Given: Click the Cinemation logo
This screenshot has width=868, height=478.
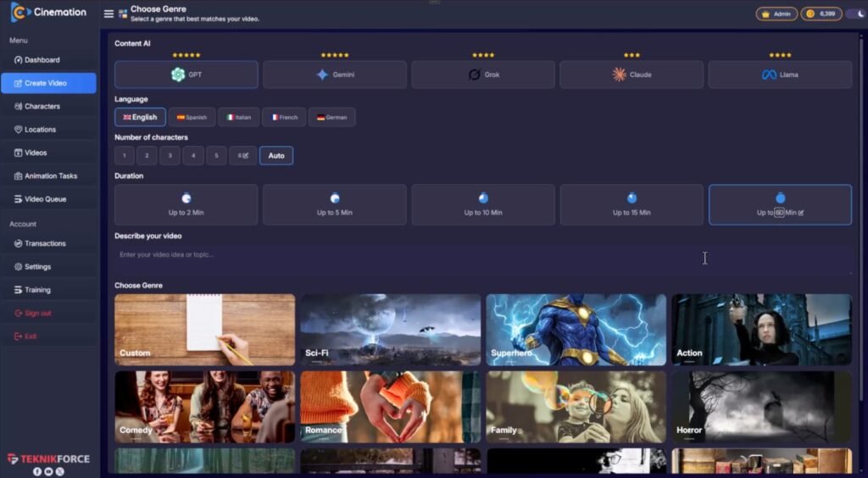Looking at the screenshot, I should click(48, 12).
